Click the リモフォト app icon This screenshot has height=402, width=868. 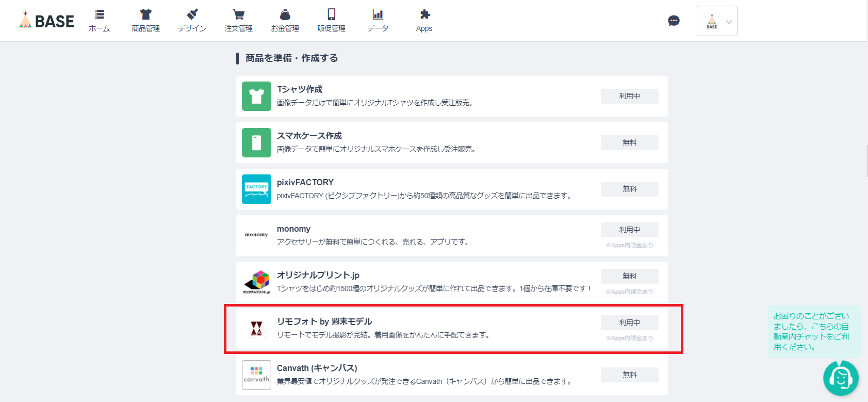256,328
